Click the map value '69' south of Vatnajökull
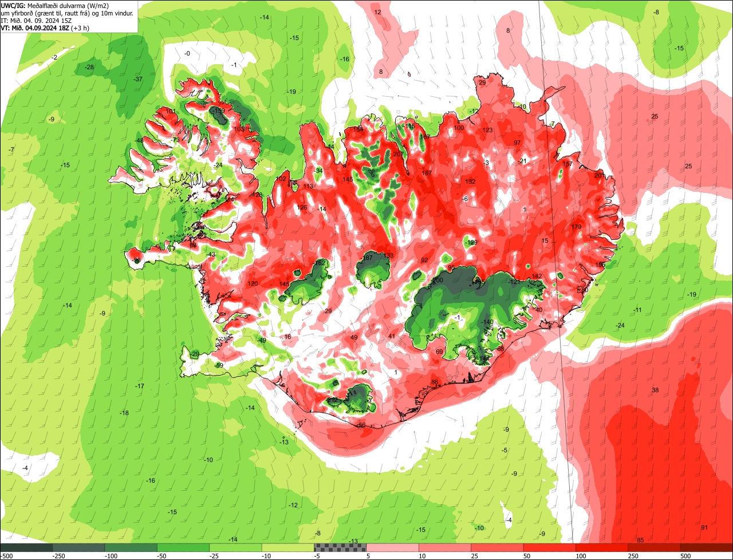Viewport: 733px width, 560px height. point(440,352)
